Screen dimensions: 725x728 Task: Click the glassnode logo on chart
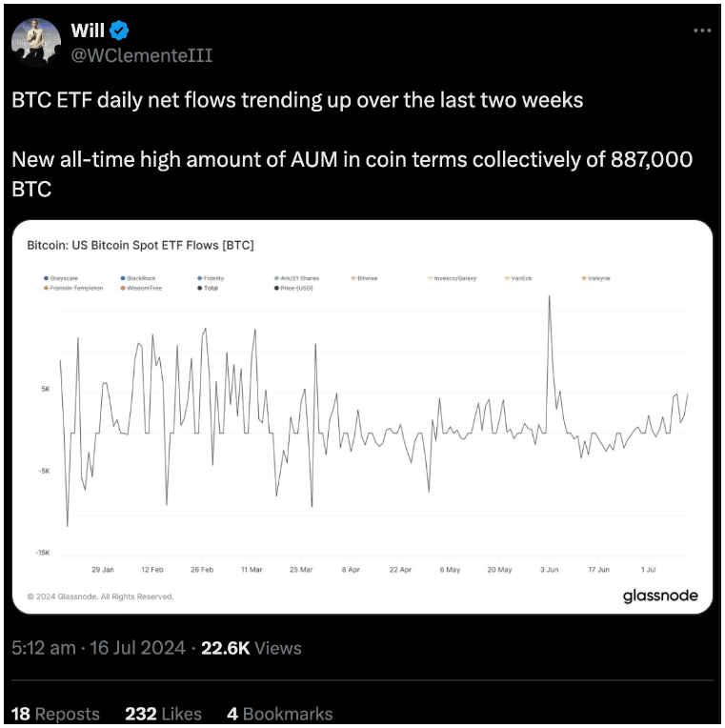point(660,596)
